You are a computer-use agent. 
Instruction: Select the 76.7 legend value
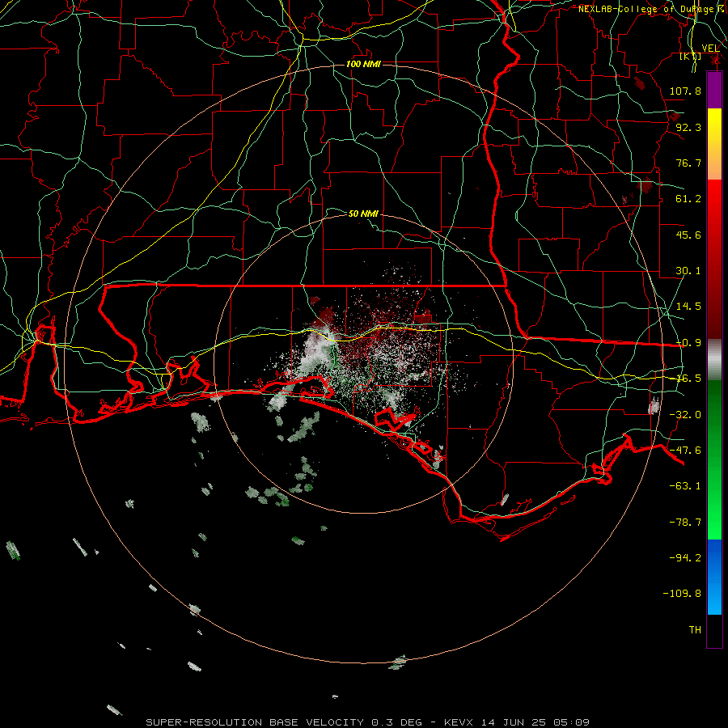688,163
